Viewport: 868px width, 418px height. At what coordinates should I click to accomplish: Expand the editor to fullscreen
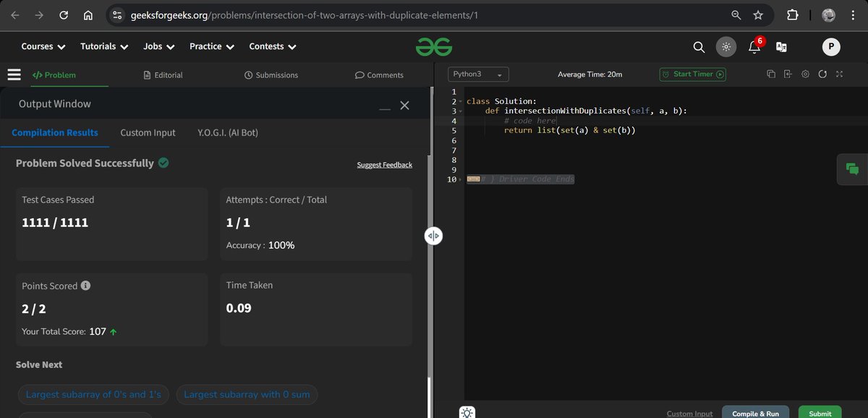839,74
